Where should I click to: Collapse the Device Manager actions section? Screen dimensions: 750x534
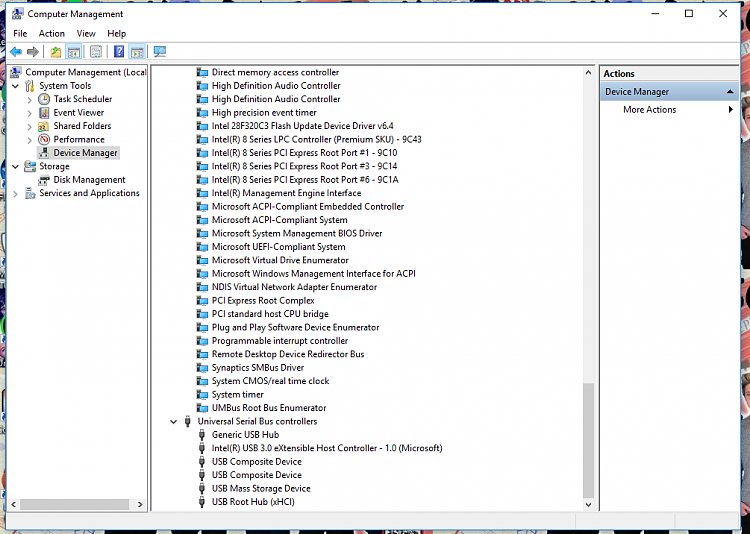(730, 92)
